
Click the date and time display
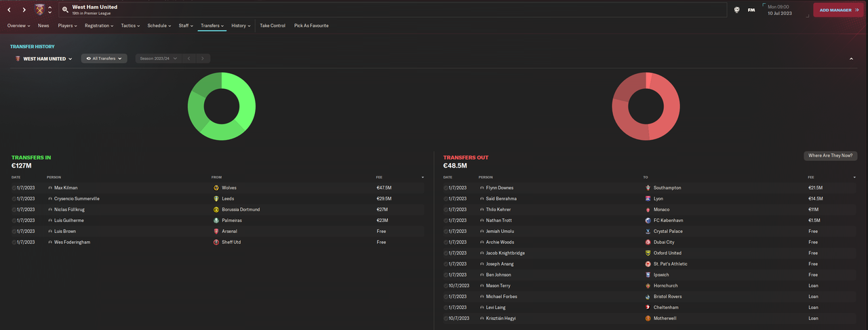(x=785, y=10)
